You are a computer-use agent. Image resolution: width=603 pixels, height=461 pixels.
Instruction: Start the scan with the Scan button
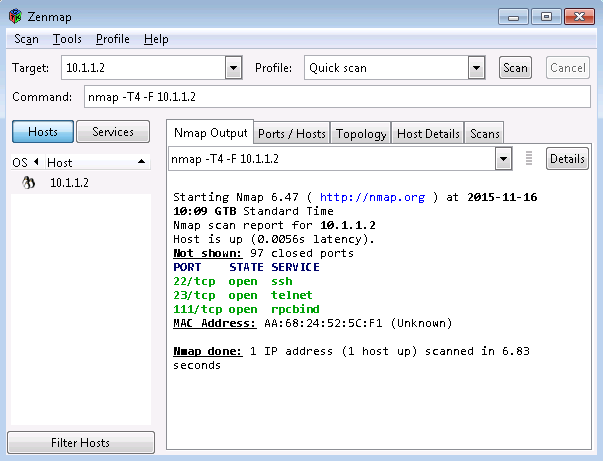pos(515,68)
